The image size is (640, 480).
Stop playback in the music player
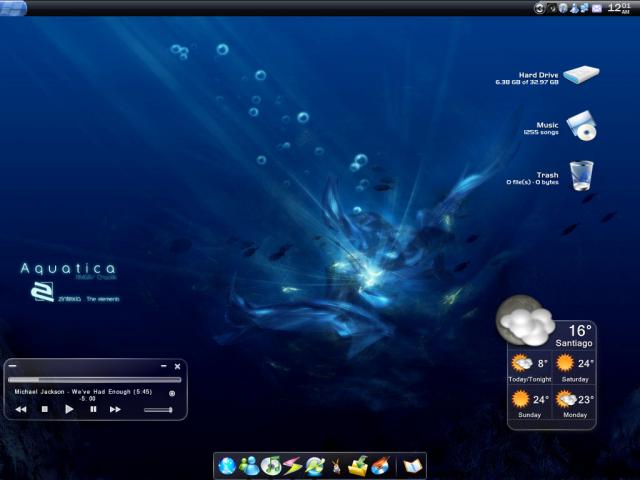45,409
